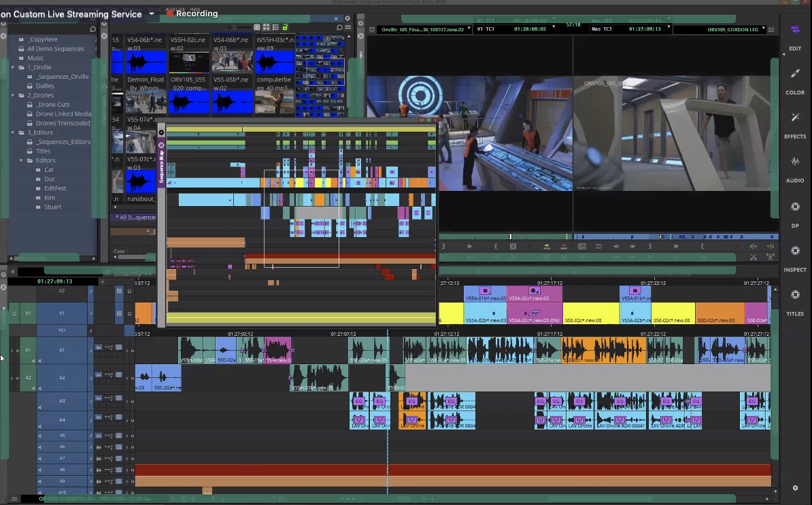812x505 pixels.
Task: Mute track A1 in timeline
Action: tap(132, 351)
